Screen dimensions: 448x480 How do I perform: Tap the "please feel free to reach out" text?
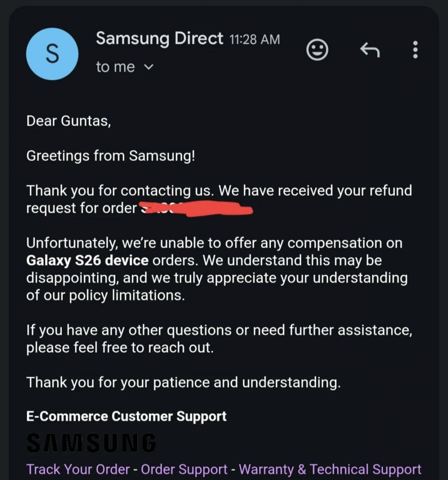(120, 347)
